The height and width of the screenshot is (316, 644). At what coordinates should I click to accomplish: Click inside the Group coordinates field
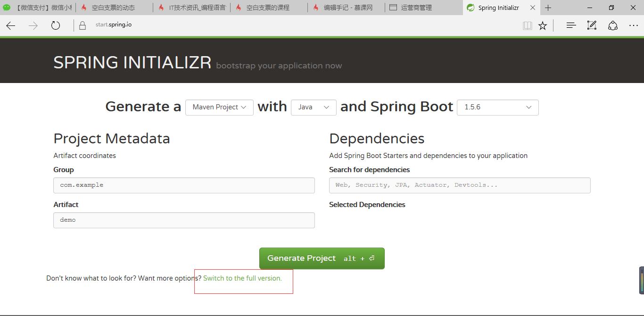click(x=184, y=185)
